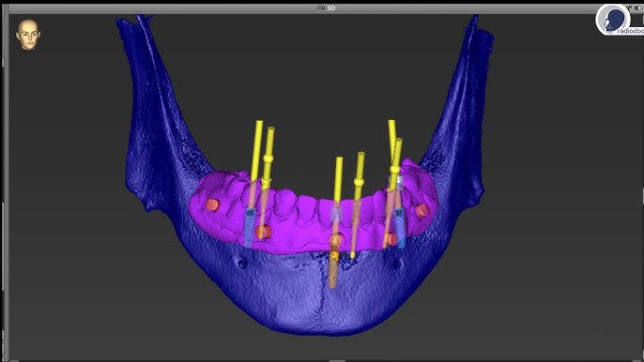
Task: Click the far-left orange fixation pin on guide
Action: coord(212,204)
